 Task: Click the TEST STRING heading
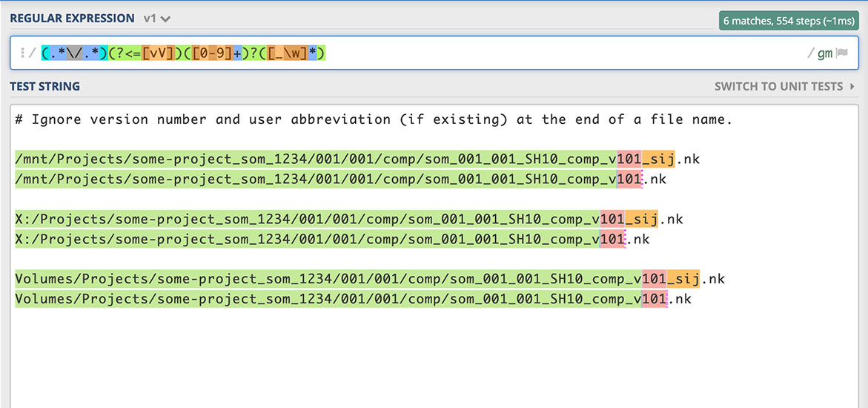44,87
